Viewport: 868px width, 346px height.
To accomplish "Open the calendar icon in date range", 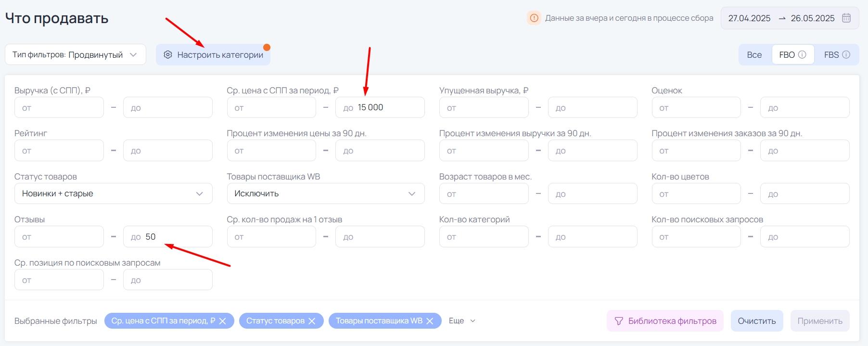I will click(846, 18).
